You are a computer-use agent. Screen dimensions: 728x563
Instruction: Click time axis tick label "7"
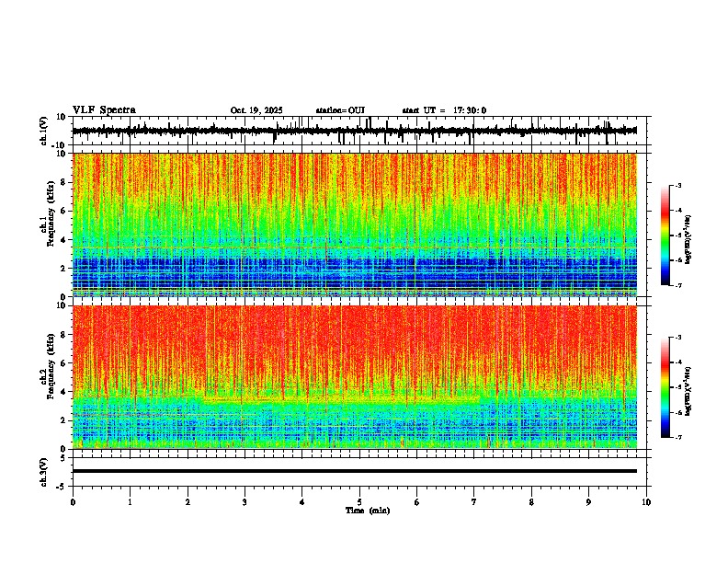point(474,502)
